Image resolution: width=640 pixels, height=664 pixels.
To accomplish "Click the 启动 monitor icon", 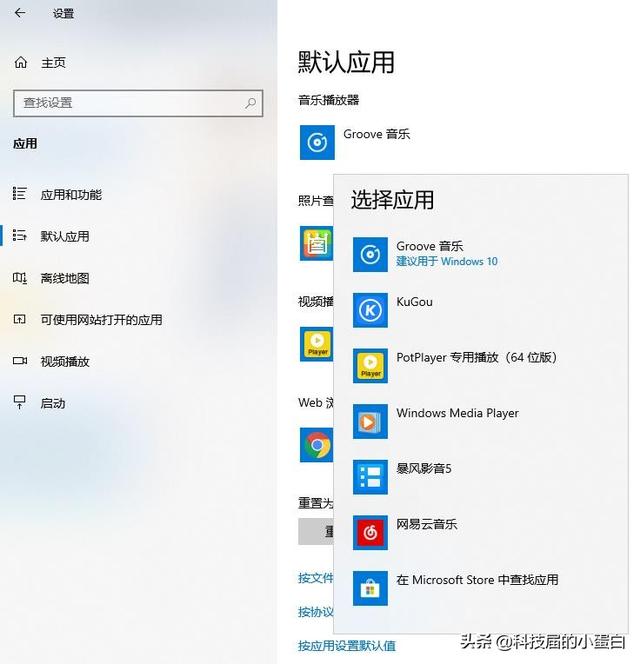I will tap(19, 402).
